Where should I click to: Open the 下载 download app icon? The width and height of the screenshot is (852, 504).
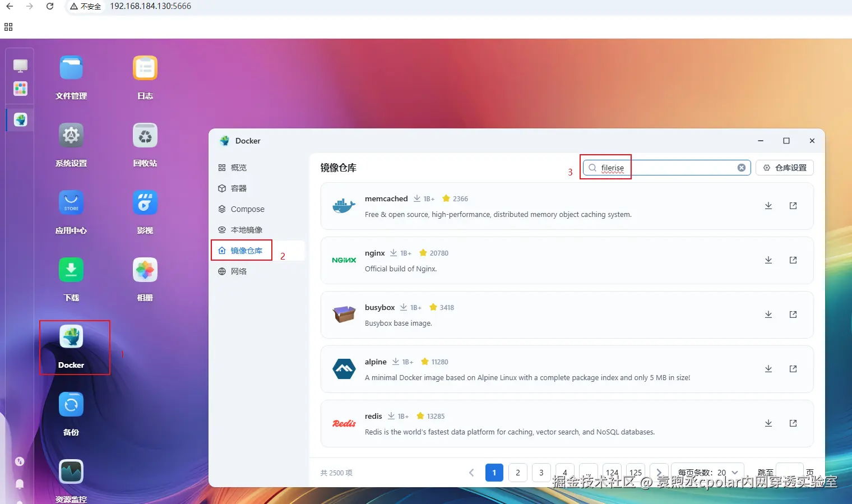71,270
